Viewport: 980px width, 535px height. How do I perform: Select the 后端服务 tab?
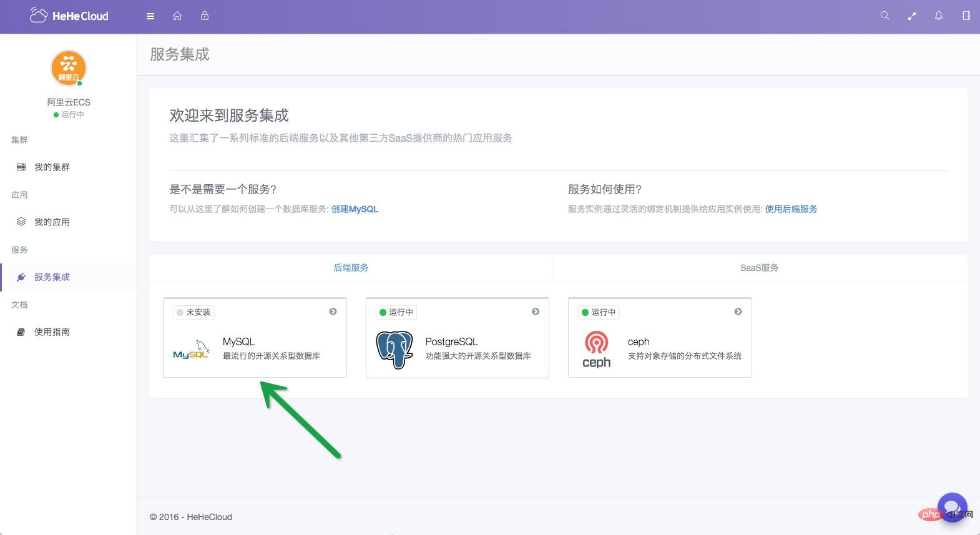(351, 268)
